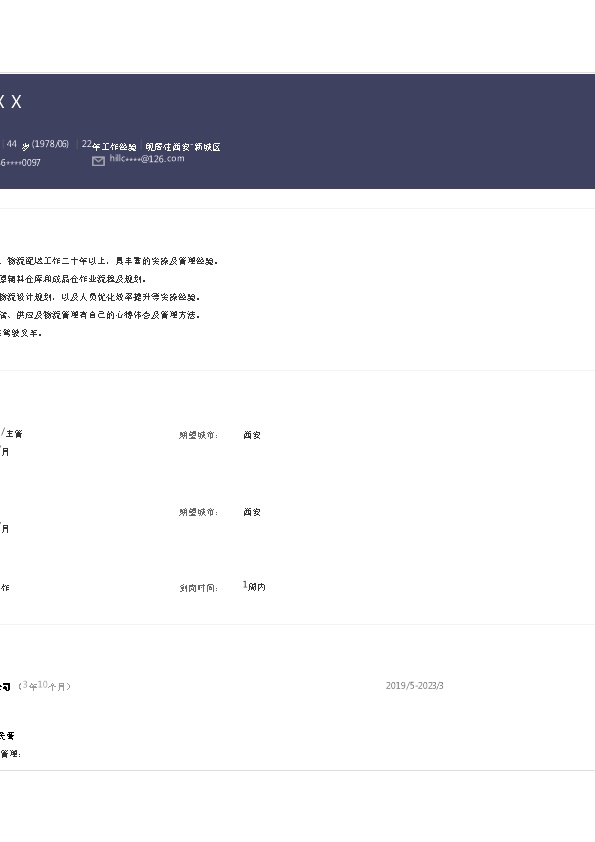Select the residence text 现居住西安-新城区
This screenshot has width=595, height=842.
point(183,147)
